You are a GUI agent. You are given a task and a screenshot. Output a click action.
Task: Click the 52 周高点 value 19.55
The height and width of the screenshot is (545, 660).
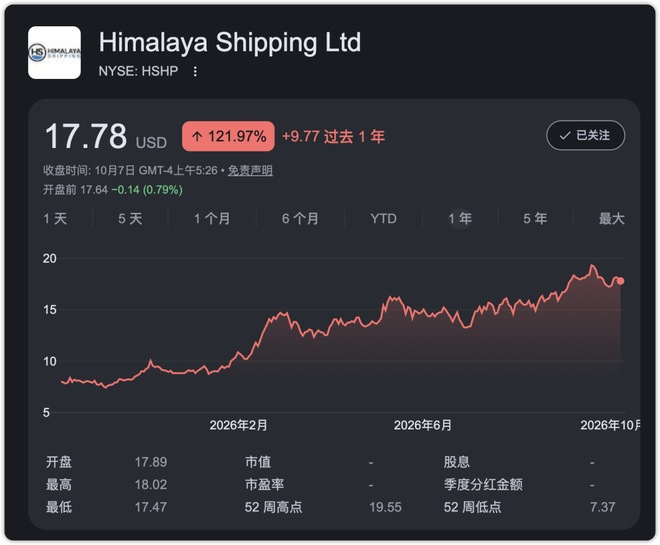[385, 507]
